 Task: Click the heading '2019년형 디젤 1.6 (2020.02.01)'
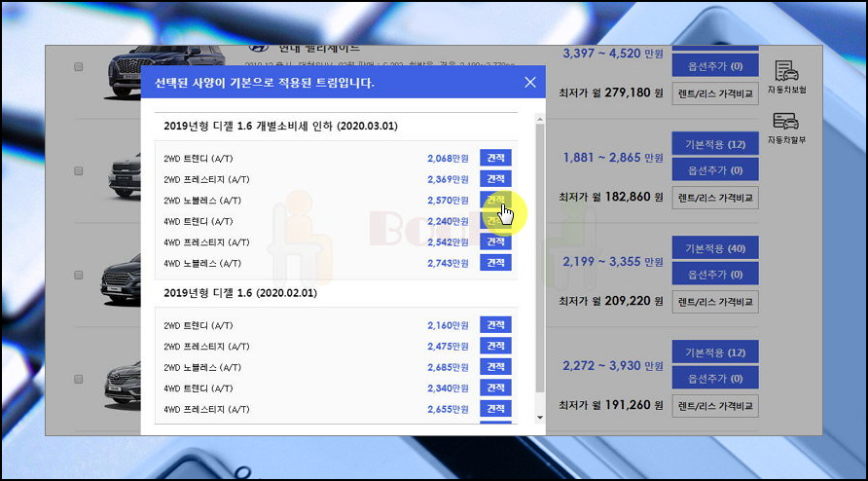tap(240, 293)
